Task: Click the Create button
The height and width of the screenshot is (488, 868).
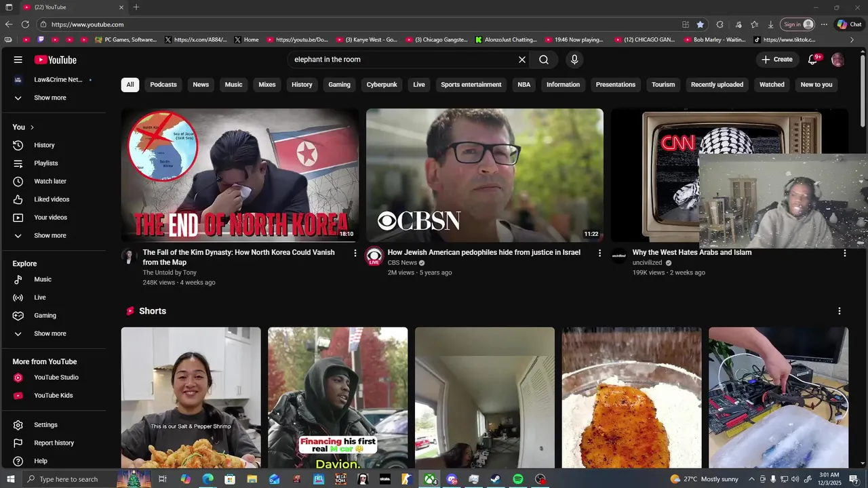Action: 777,60
